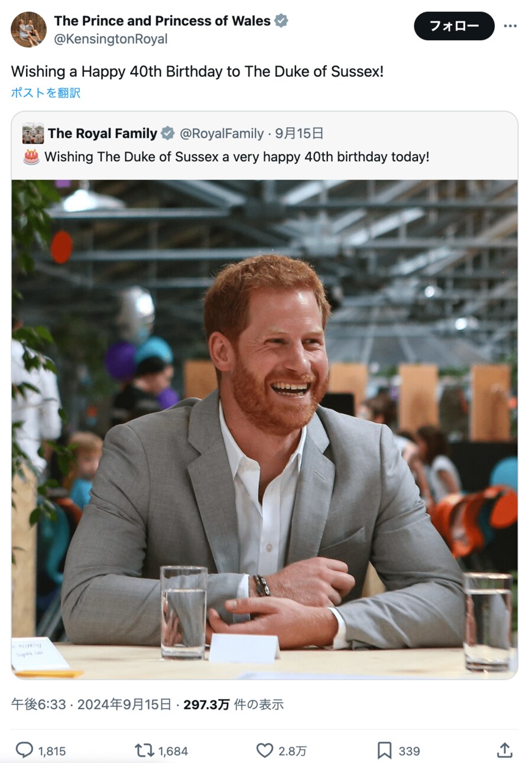Screen dimensions: 532x763
Task: Click the 午後6:33 · 2024年9月15日 timestamp
Action: (91, 704)
